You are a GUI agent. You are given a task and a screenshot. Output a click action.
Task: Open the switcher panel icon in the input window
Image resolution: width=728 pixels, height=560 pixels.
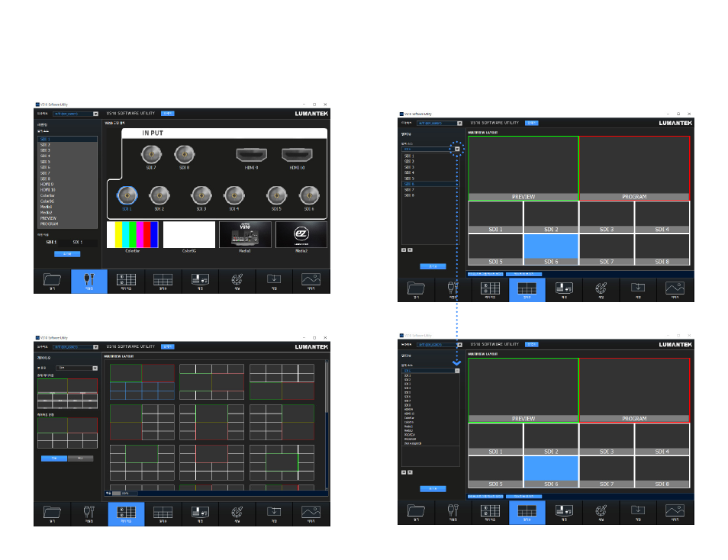200,281
